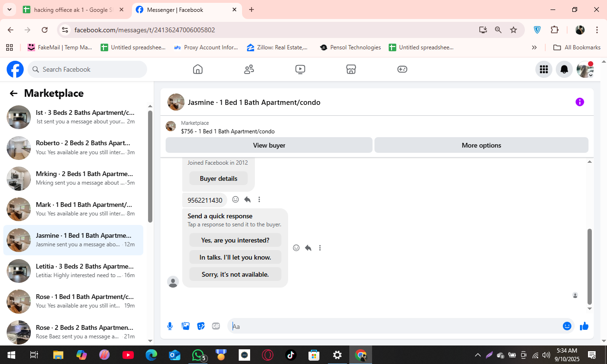Click the chat messages scrollbar

coord(589,266)
